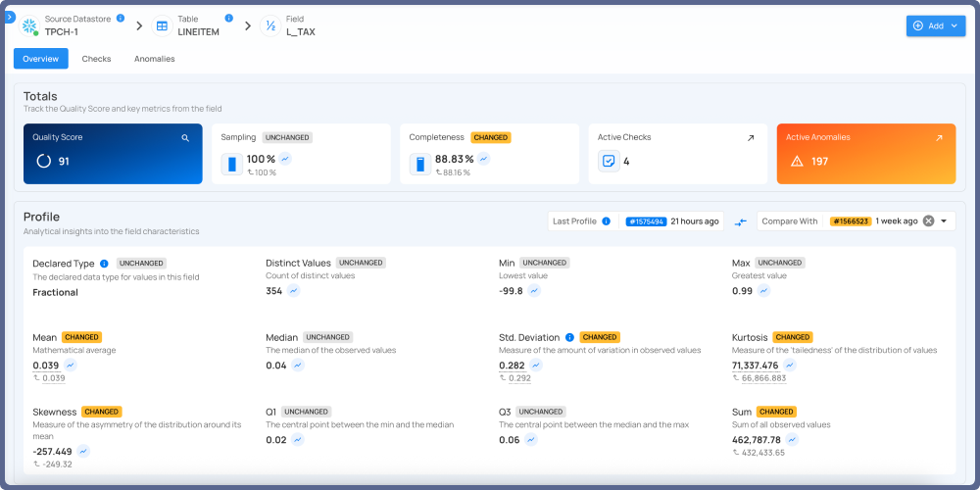Click the Completeness CHANGED badge
This screenshot has width=980, height=490.
point(491,137)
